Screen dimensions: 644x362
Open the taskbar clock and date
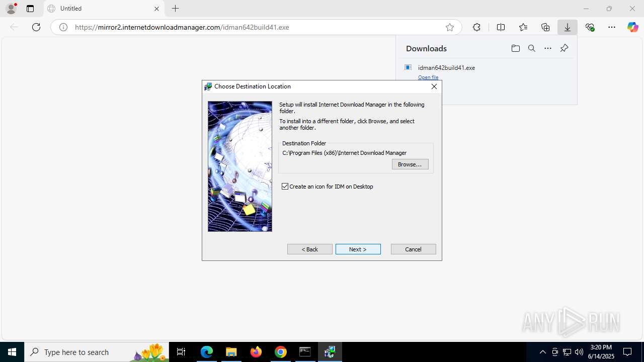[x=601, y=352]
